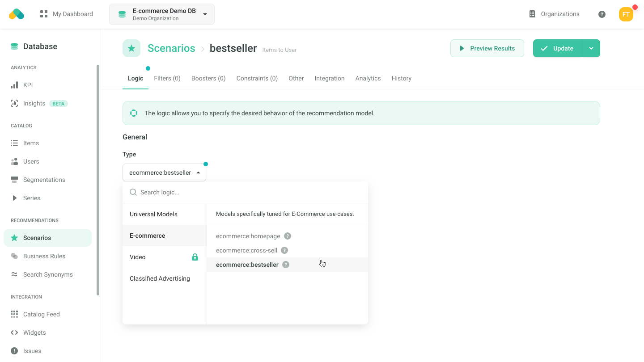Click the app logo in top-left corner

pyautogui.click(x=17, y=14)
